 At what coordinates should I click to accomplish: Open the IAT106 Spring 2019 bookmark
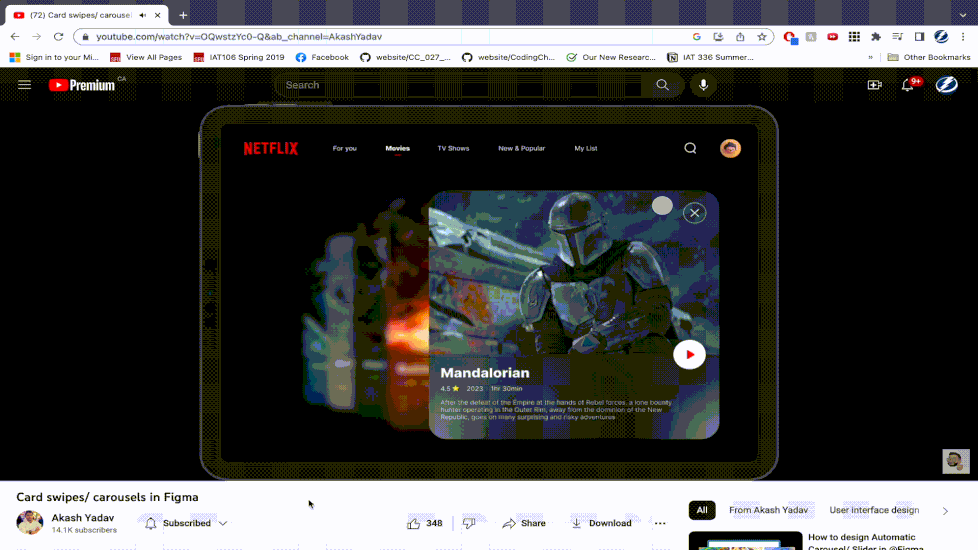point(239,57)
